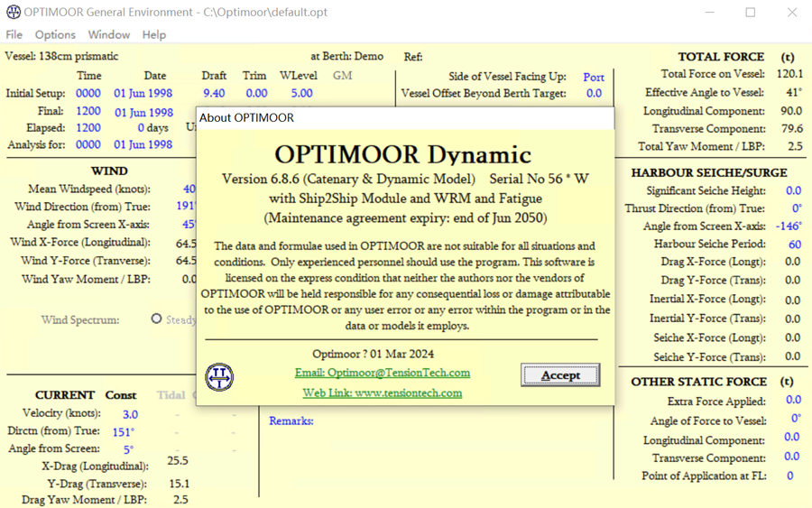Click the Other Static Transverse Component value

792,457
